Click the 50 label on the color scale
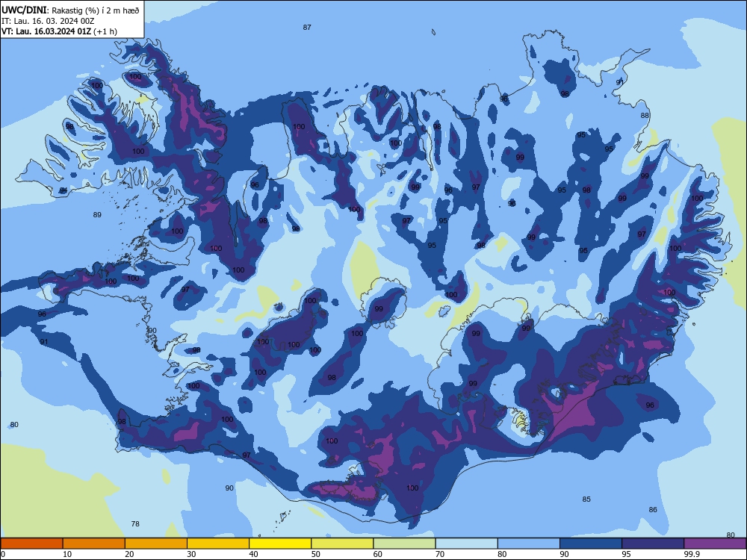Image resolution: width=747 pixels, height=560 pixels. pyautogui.click(x=315, y=554)
